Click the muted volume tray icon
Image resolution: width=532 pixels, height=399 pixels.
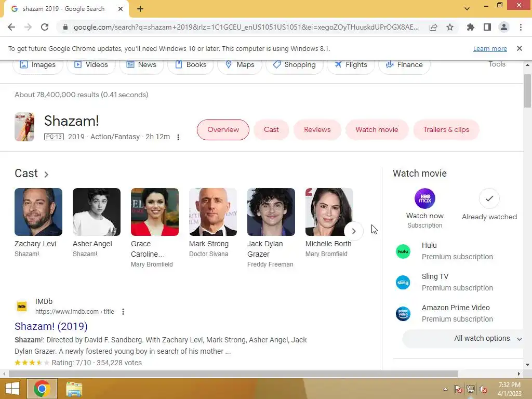[x=483, y=390]
